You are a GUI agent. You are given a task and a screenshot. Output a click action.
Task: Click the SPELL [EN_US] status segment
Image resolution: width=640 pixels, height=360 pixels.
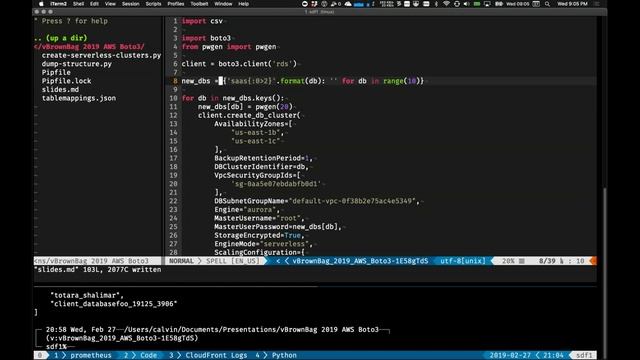click(x=233, y=261)
